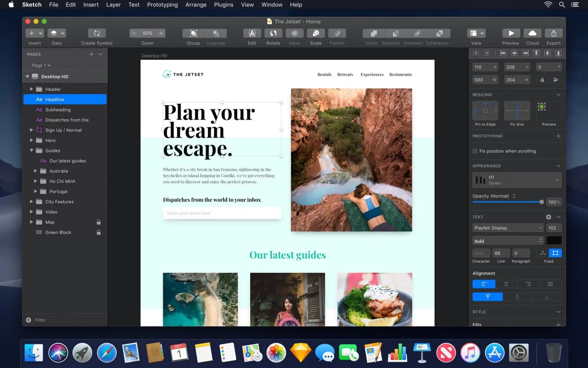Viewport: 588px width, 368px height.
Task: Click the Cloud upload icon
Action: click(x=532, y=33)
